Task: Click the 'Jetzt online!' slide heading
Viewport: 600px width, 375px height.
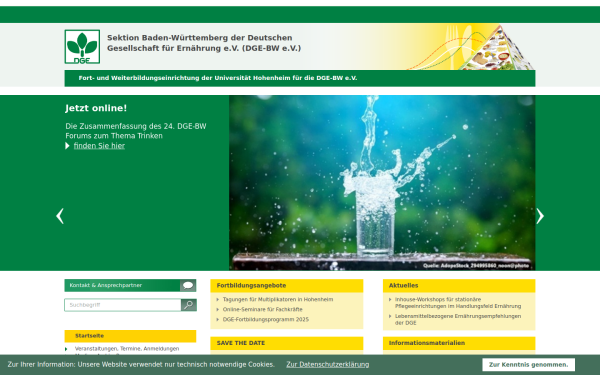Action: 96,108
